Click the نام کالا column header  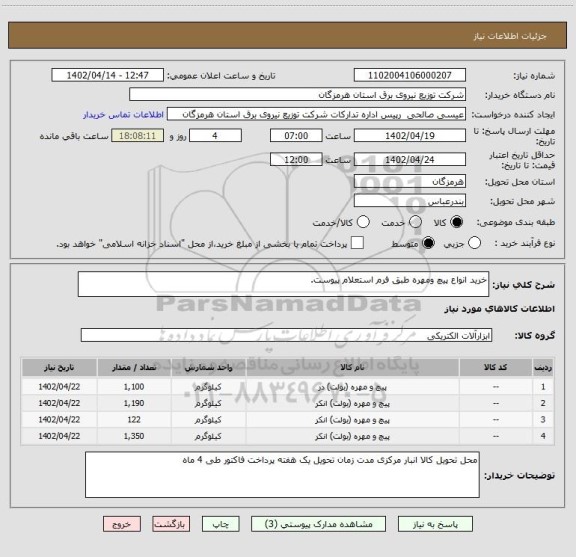pyautogui.click(x=352, y=367)
